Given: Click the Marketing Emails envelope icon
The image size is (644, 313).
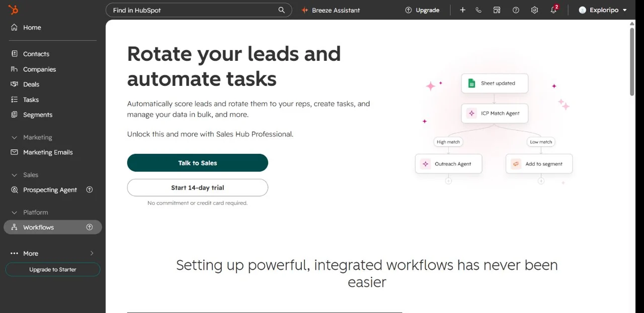Looking at the screenshot, I should coord(14,152).
